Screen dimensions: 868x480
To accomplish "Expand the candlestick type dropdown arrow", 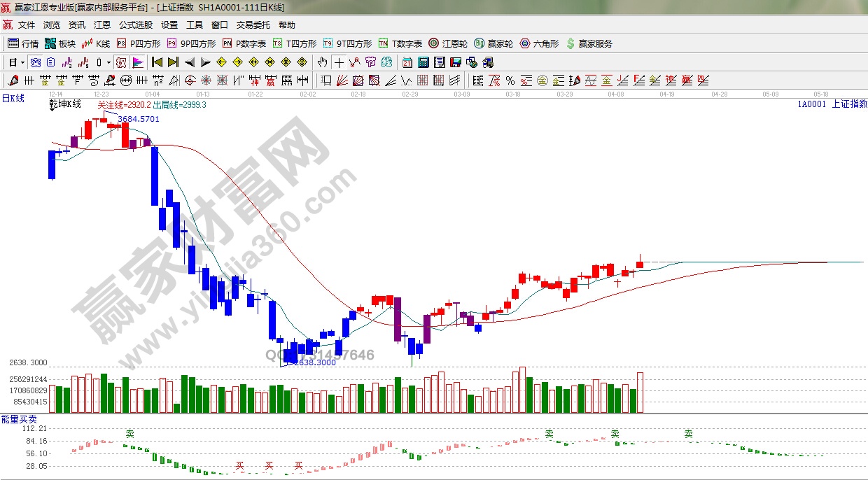I will (x=108, y=62).
